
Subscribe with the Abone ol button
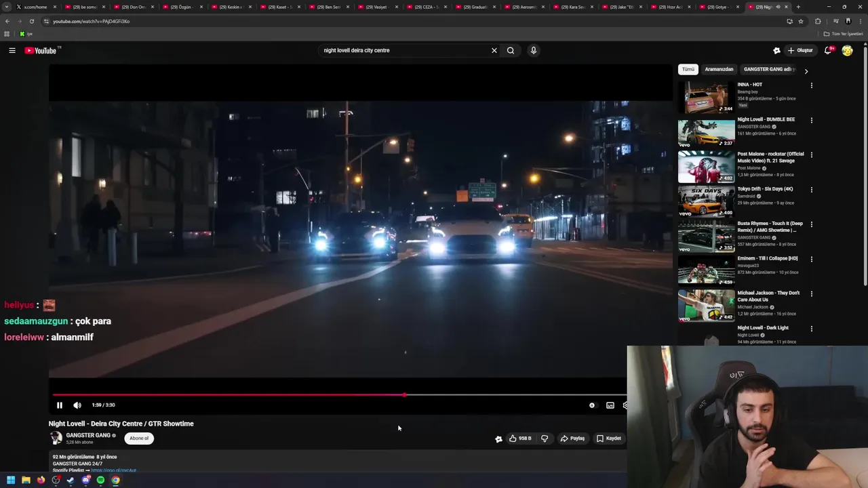139,439
